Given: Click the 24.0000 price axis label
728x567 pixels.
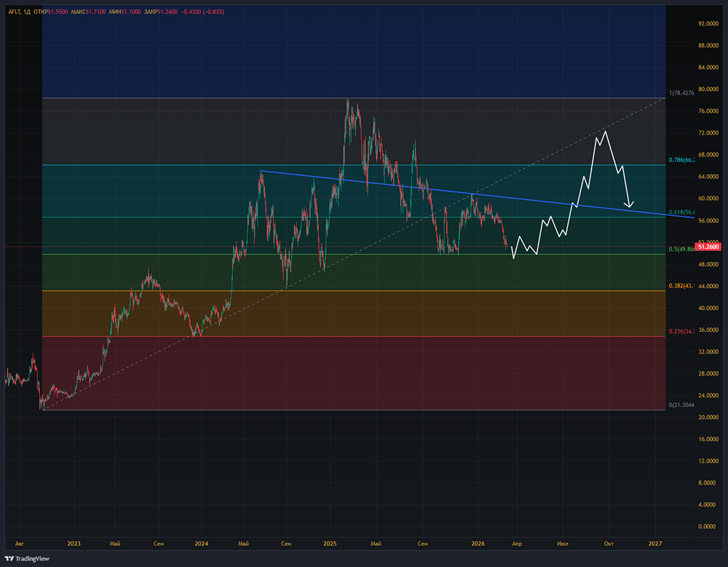Looking at the screenshot, I should coord(708,396).
